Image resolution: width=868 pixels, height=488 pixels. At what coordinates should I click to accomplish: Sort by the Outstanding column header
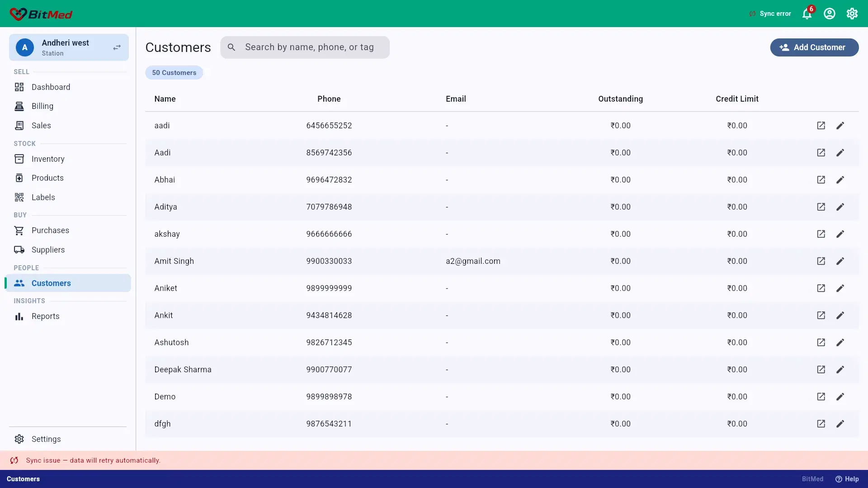pos(620,99)
